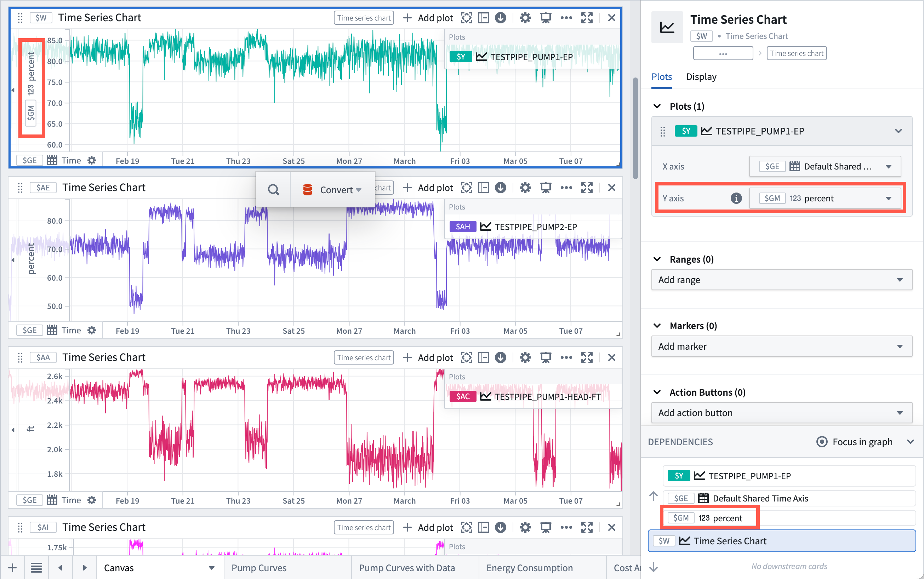Open settings gear in $W chart header

(525, 18)
